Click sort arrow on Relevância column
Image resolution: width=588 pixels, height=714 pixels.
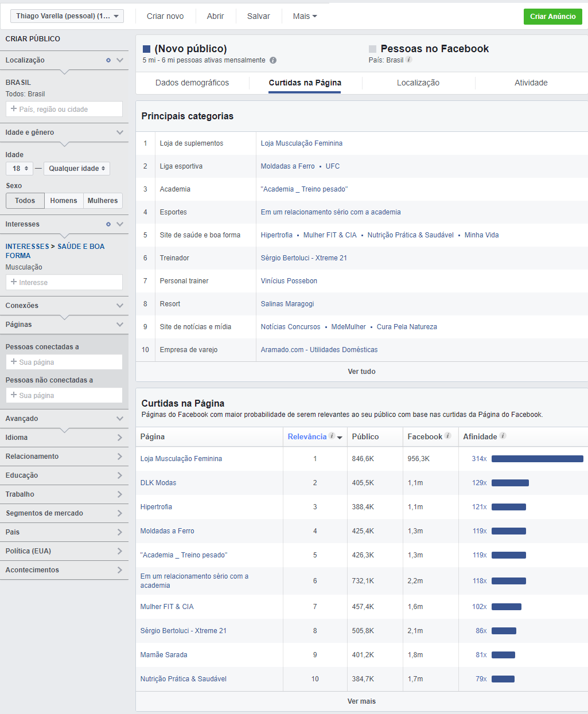coord(340,438)
